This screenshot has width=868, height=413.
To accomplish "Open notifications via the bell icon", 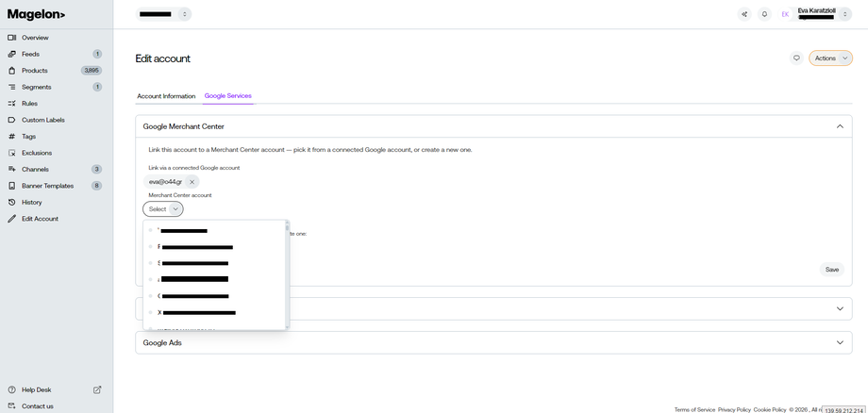I will pyautogui.click(x=764, y=14).
